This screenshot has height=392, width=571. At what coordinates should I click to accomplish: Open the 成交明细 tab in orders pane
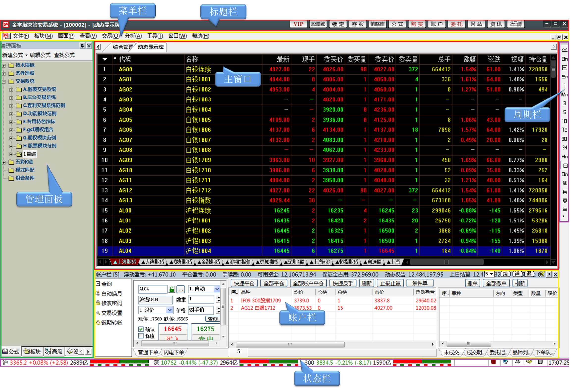tap(475, 352)
